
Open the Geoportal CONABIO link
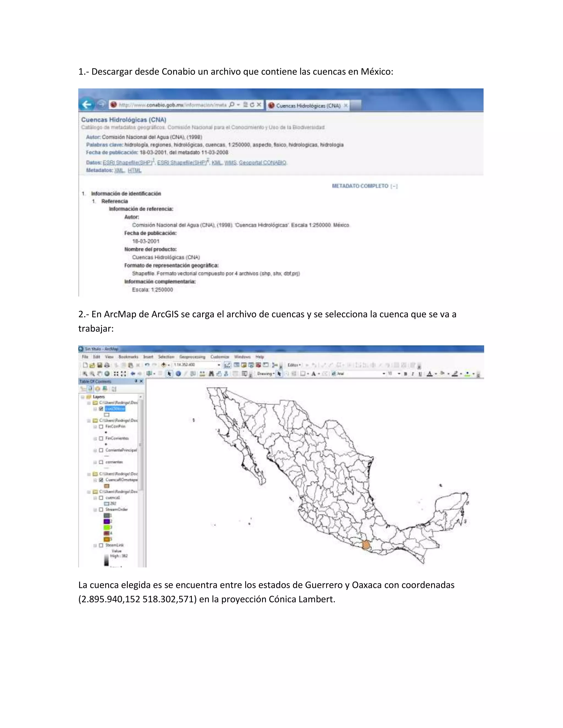point(263,163)
